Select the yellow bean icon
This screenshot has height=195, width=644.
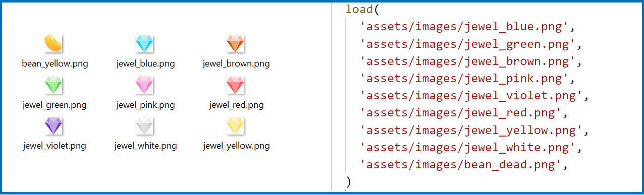[x=53, y=44]
